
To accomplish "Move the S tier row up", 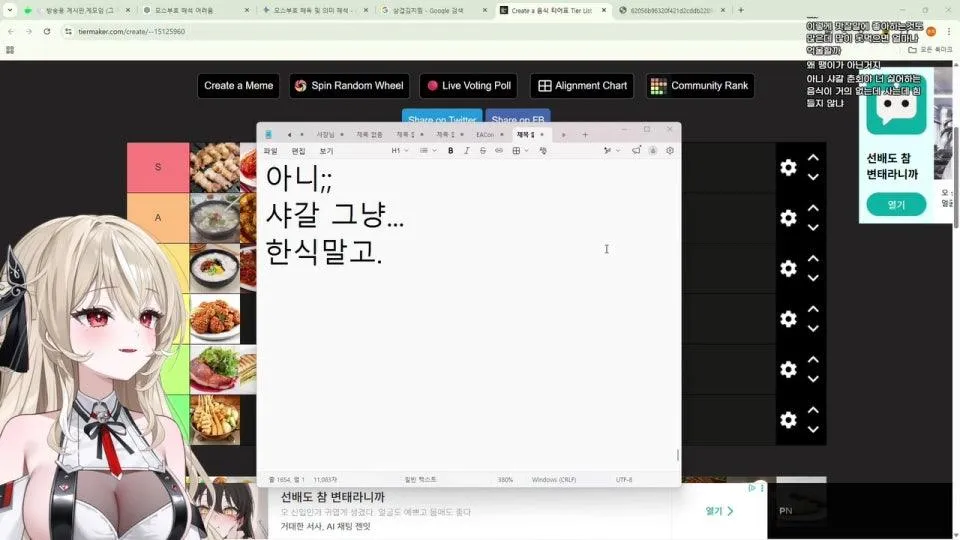I will (x=813, y=158).
